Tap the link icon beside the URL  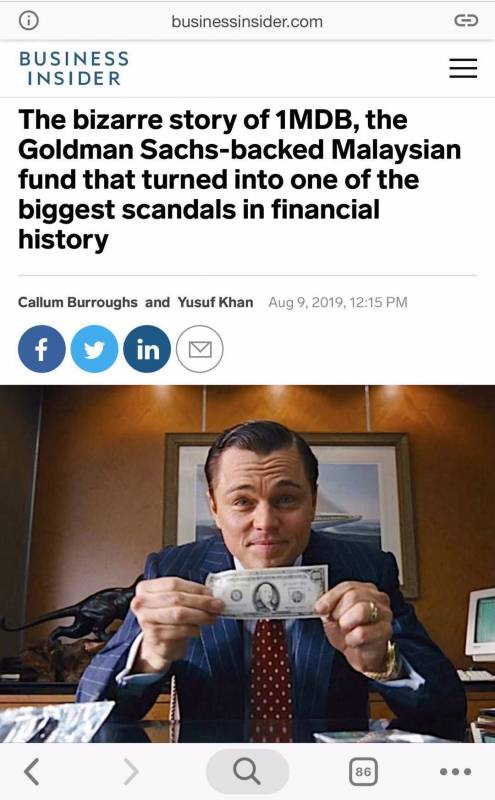pyautogui.click(x=466, y=20)
